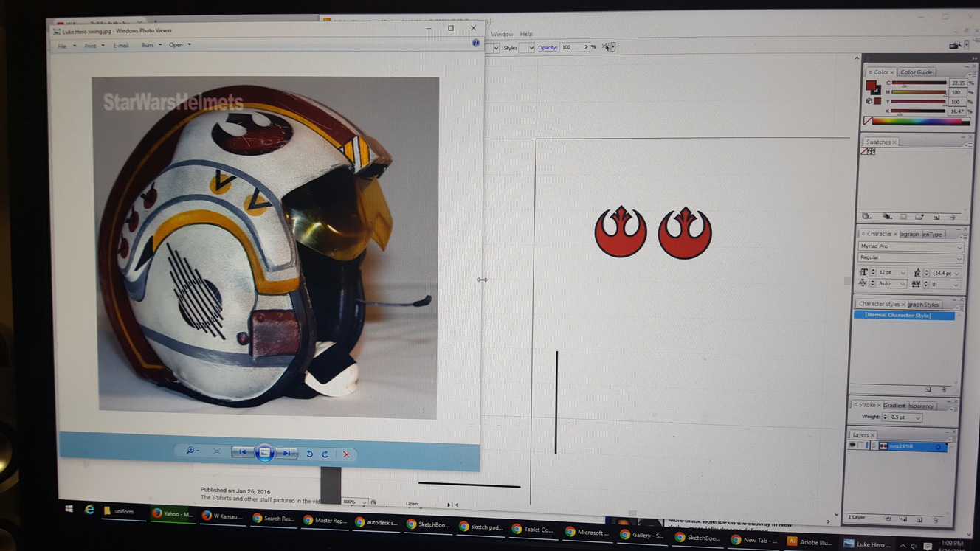Click Photo Viewer help question mark icon
Screen dimensions: 980x551
click(x=475, y=44)
